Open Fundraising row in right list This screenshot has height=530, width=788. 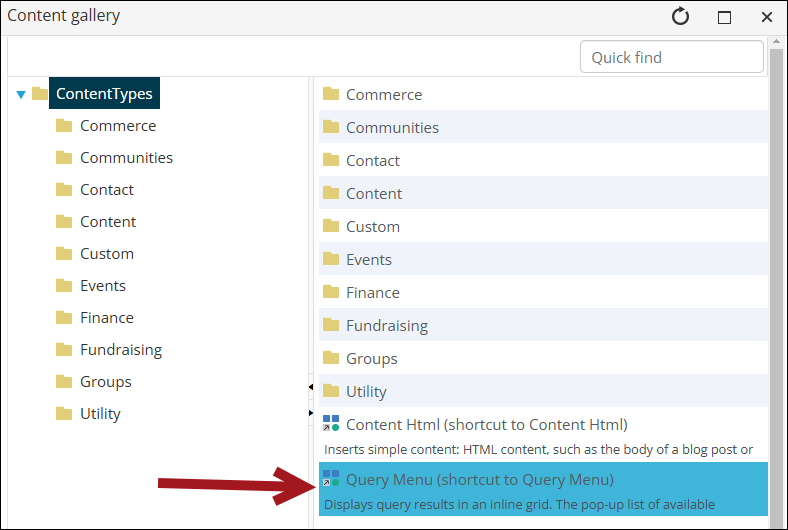coord(543,326)
